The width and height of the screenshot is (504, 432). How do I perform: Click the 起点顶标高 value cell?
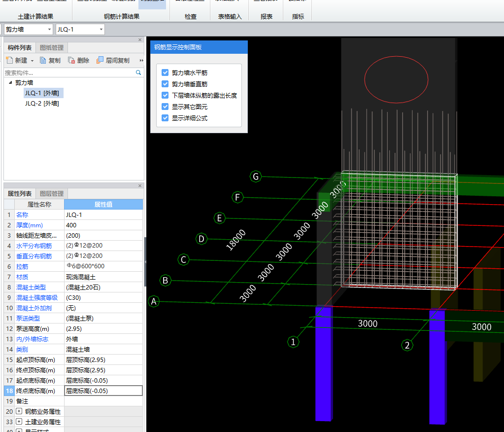103,360
